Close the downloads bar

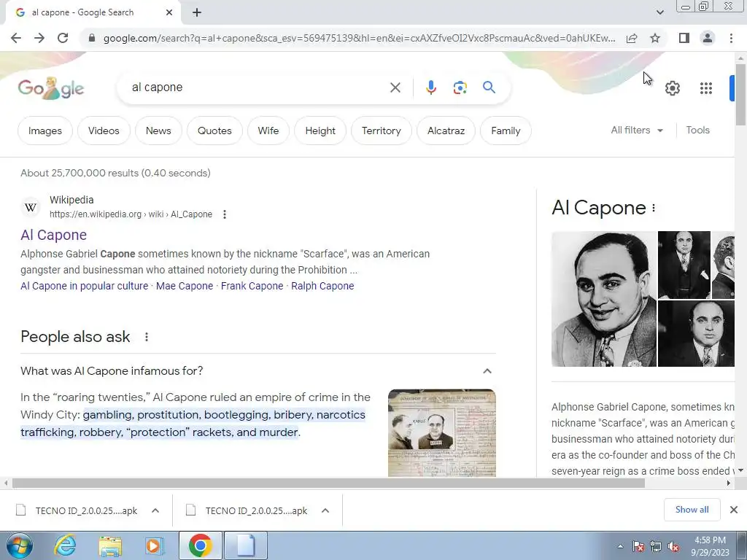[734, 510]
